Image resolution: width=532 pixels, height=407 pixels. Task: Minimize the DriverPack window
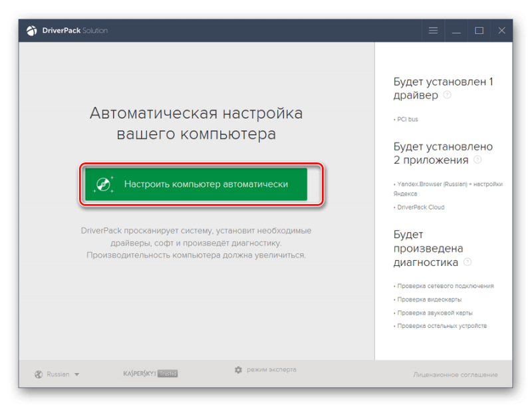pyautogui.click(x=456, y=33)
